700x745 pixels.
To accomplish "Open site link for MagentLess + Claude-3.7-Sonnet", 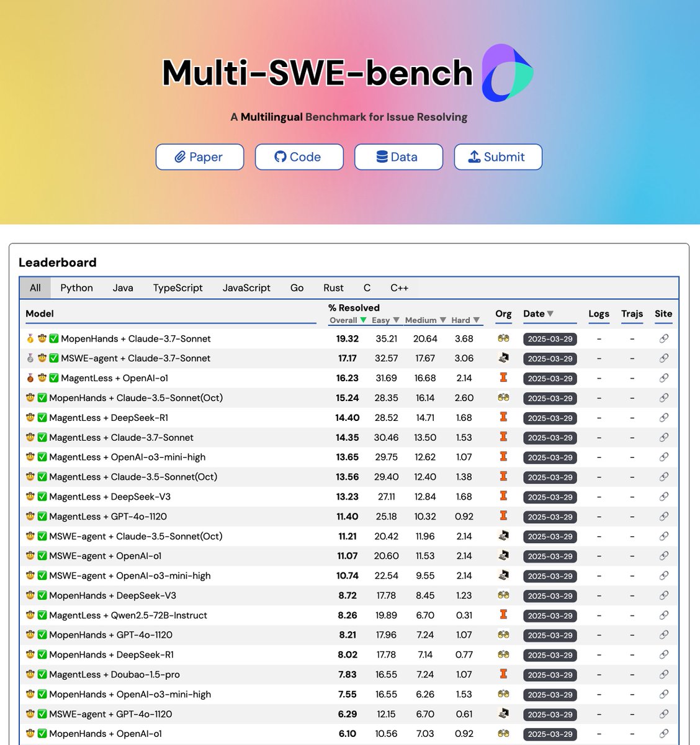I will click(x=664, y=438).
